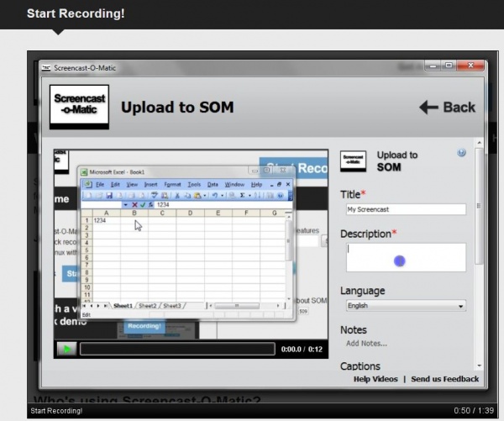Screen dimensions: 504x421
Task: Select column D header in Excel
Action: [x=190, y=213]
